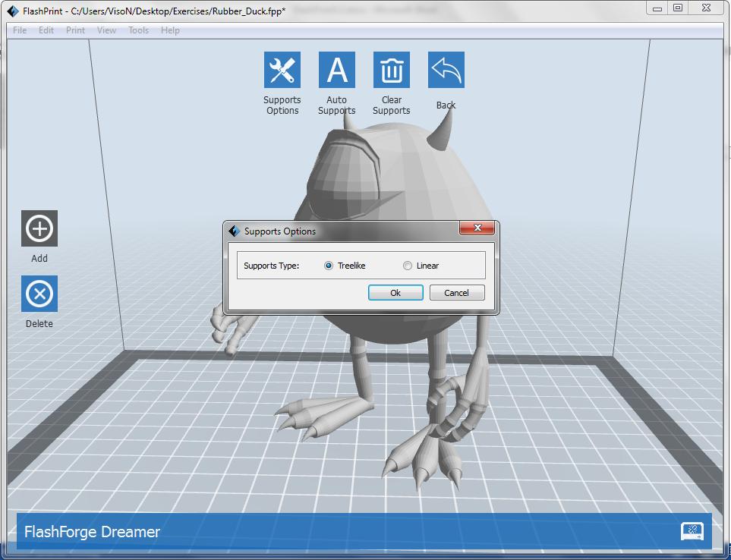Open the Print menu
Image resolution: width=731 pixels, height=560 pixels.
tap(75, 30)
